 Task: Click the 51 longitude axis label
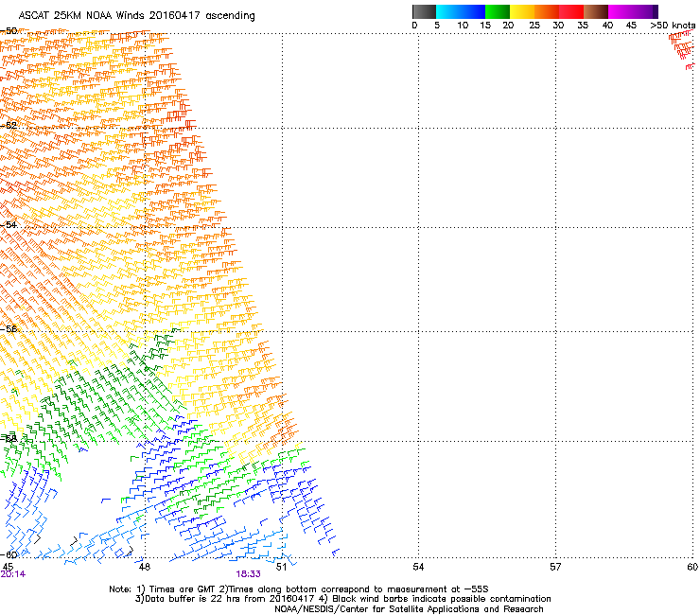click(x=281, y=567)
